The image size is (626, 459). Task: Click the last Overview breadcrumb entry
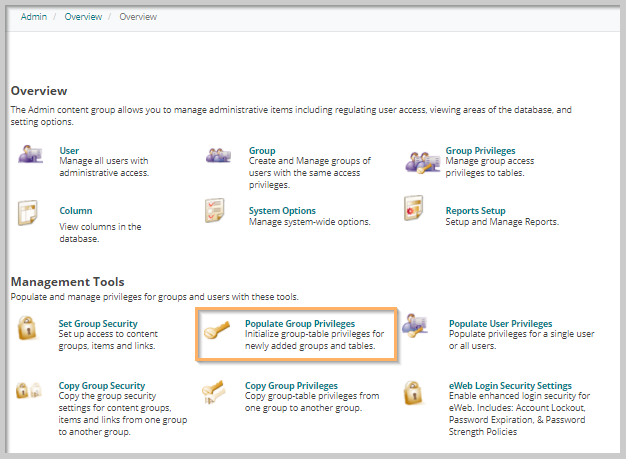click(x=138, y=17)
